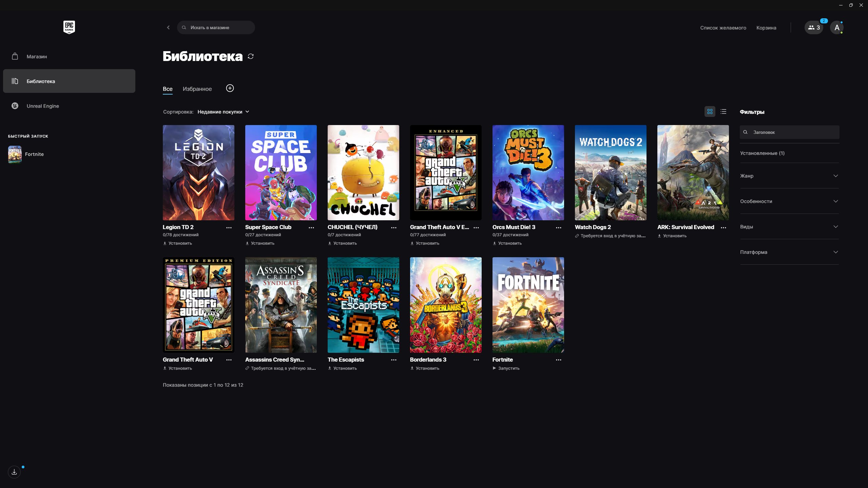Open Корзина

[766, 28]
